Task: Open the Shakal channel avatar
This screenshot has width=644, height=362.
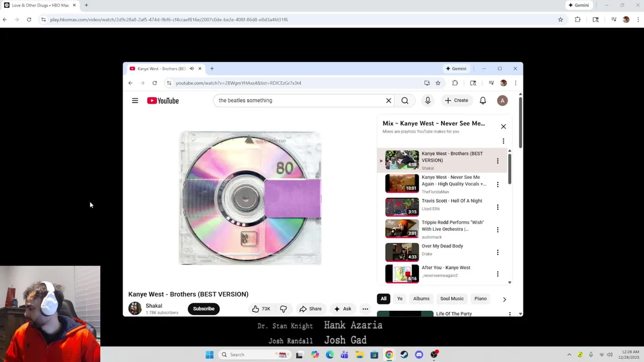Action: pos(135,309)
